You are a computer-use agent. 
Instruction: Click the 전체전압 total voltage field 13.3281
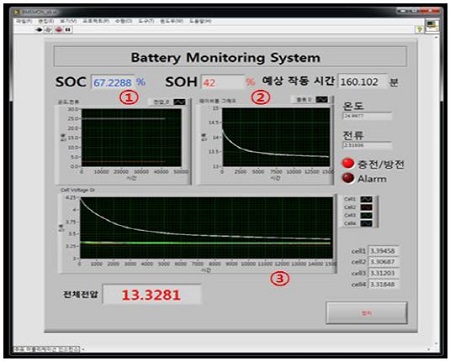coord(152,295)
